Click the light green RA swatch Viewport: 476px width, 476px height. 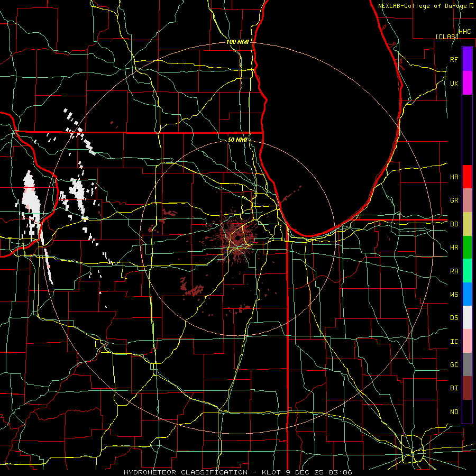coord(467,270)
